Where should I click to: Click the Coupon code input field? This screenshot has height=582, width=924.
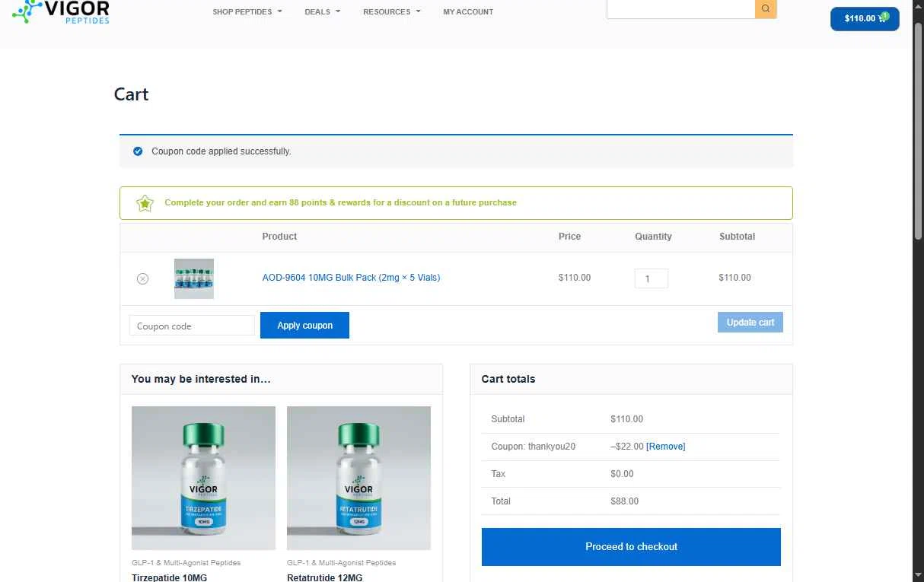[192, 326]
